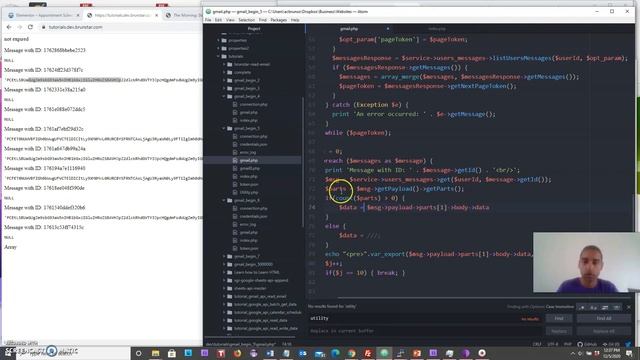Click the Windows taskbar search circle

point(138,353)
